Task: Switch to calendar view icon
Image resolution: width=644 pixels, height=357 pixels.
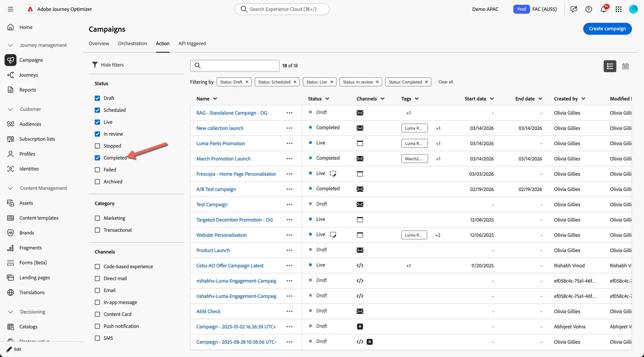Action: point(625,66)
